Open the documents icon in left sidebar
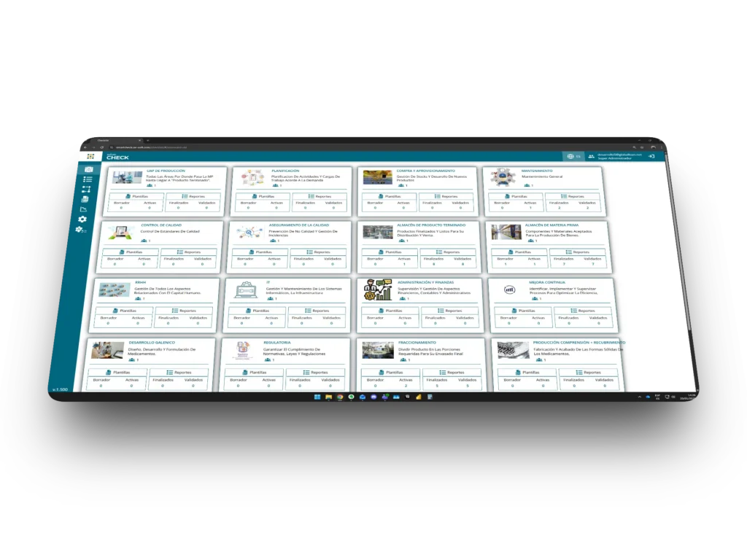 pyautogui.click(x=85, y=199)
